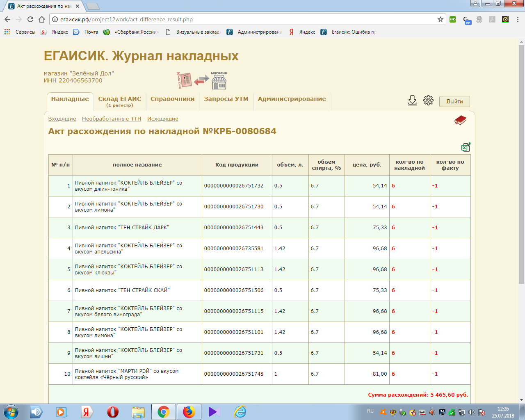Click the download icon next to settings gear
525x420 pixels.
tap(412, 100)
